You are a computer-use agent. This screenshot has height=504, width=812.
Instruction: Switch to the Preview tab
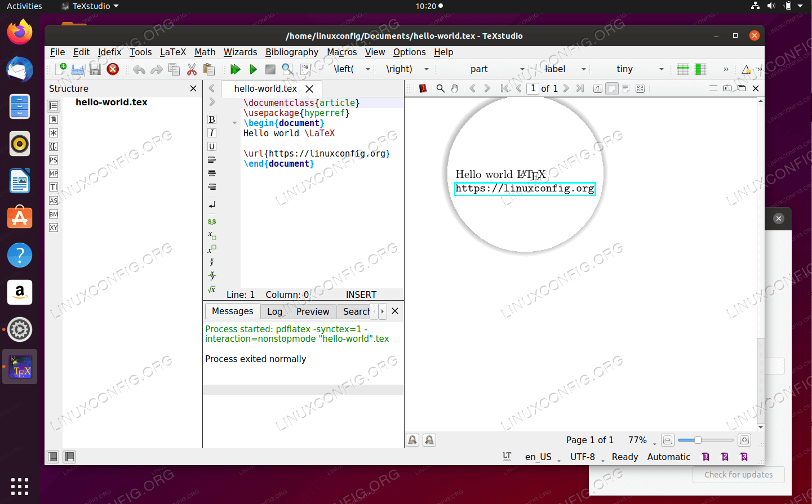coord(313,311)
